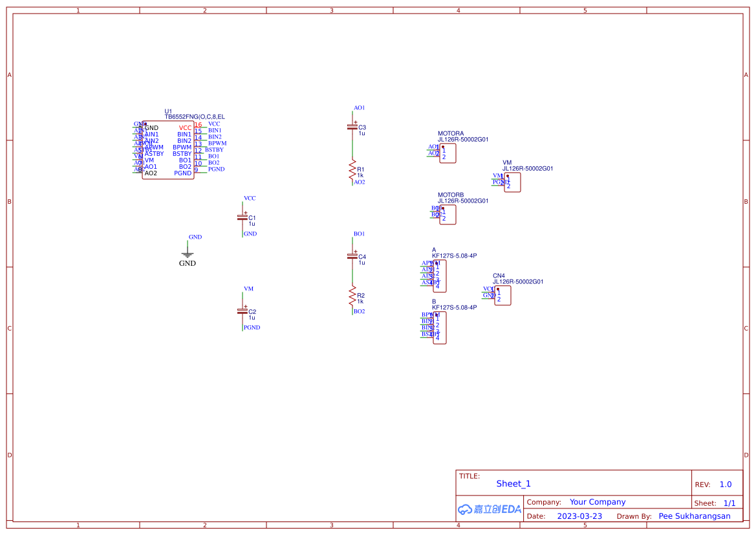
Task: Click the Your Company field
Action: coord(598,502)
